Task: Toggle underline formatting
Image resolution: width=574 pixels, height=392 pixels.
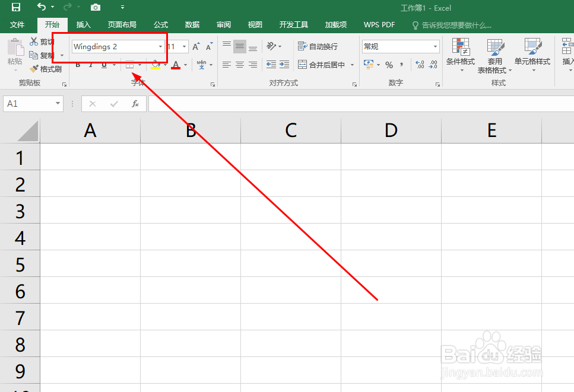Action: (x=104, y=65)
